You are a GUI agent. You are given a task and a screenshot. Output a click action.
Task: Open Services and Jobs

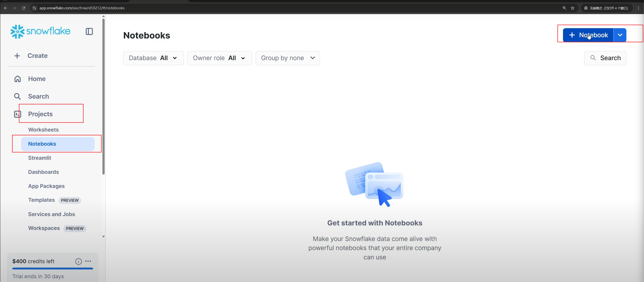(x=52, y=214)
